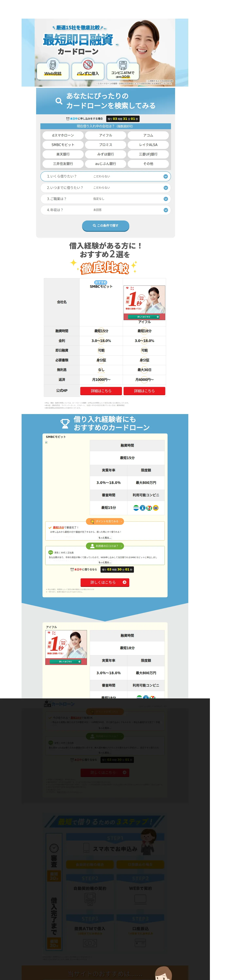Open the 3.ご職業は？ dropdown
Screen dimensions: 247x980
pos(105,199)
